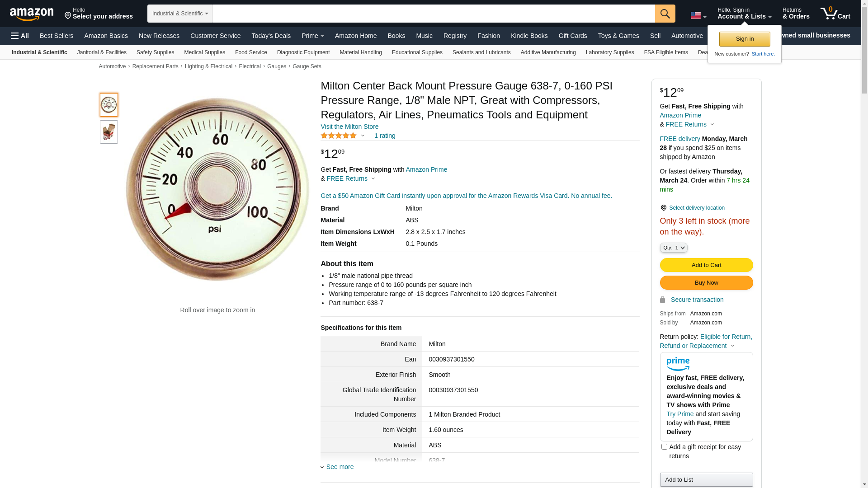
Task: Click the Amazon logo
Action: tap(32, 14)
